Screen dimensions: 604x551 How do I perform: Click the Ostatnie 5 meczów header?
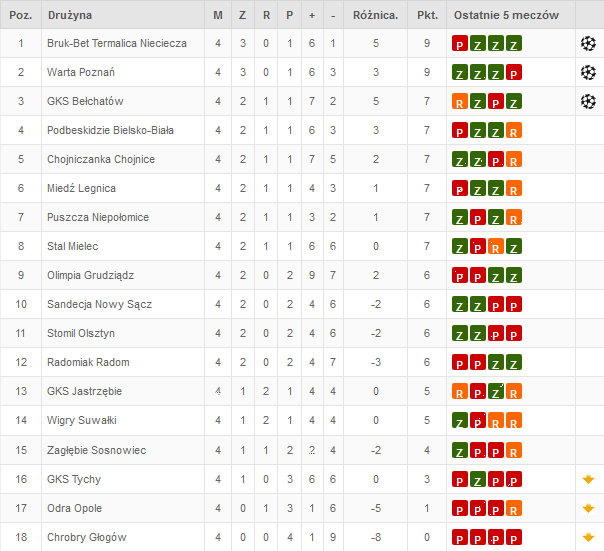click(506, 15)
